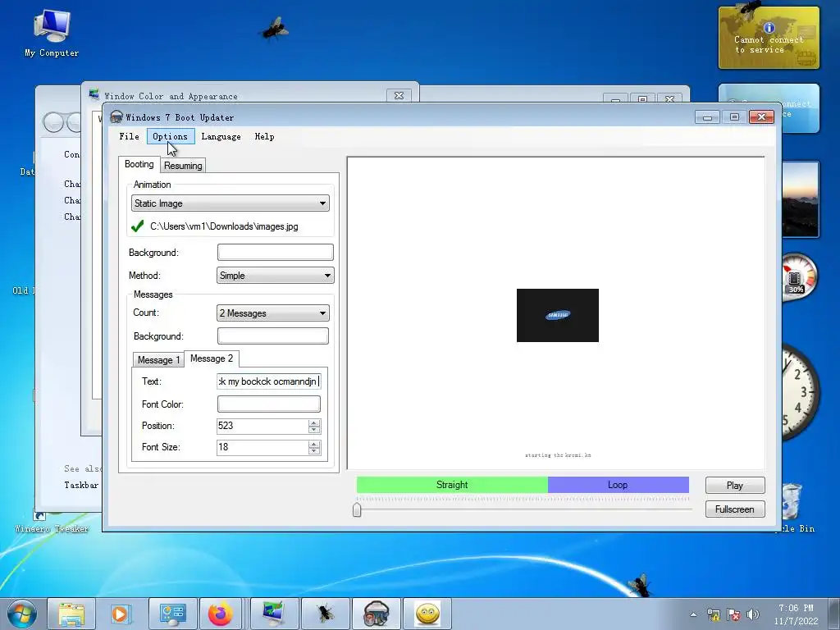Click the smiley face taskbar icon
Screen dimensions: 840x630
click(427, 614)
